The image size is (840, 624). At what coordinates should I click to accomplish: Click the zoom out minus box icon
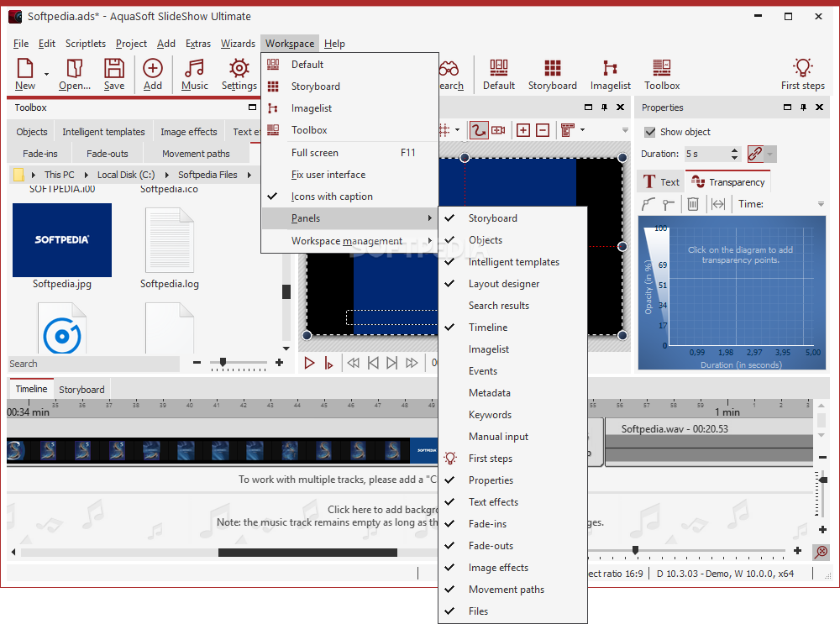(543, 130)
